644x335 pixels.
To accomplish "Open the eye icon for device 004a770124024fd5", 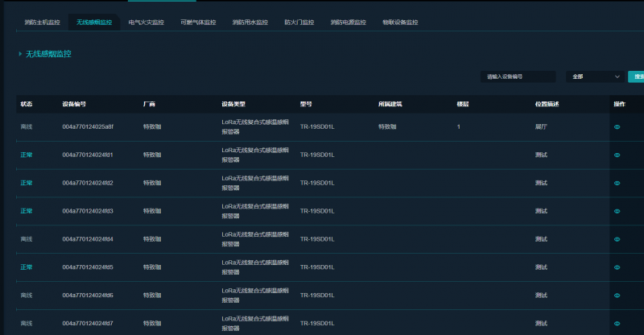I will (617, 267).
